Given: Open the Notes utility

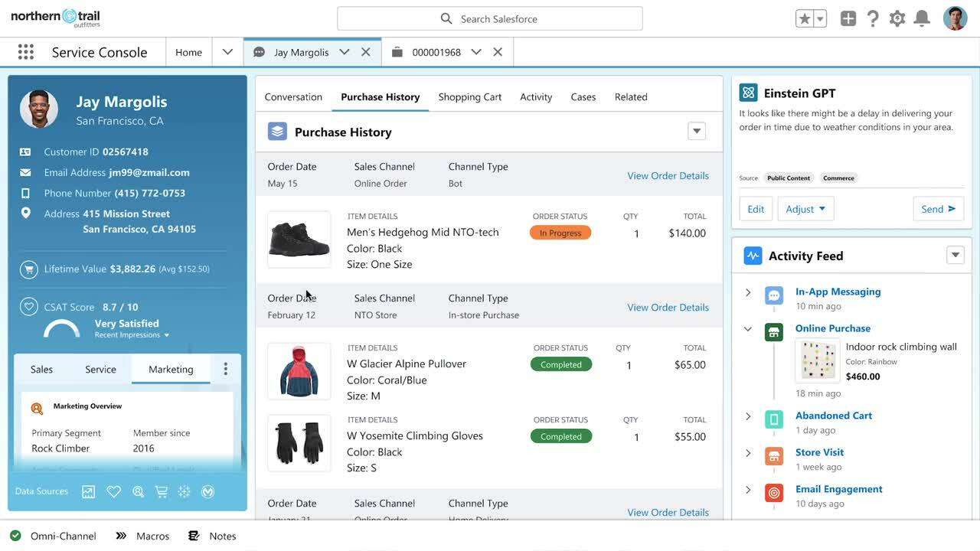Looking at the screenshot, I should point(212,536).
